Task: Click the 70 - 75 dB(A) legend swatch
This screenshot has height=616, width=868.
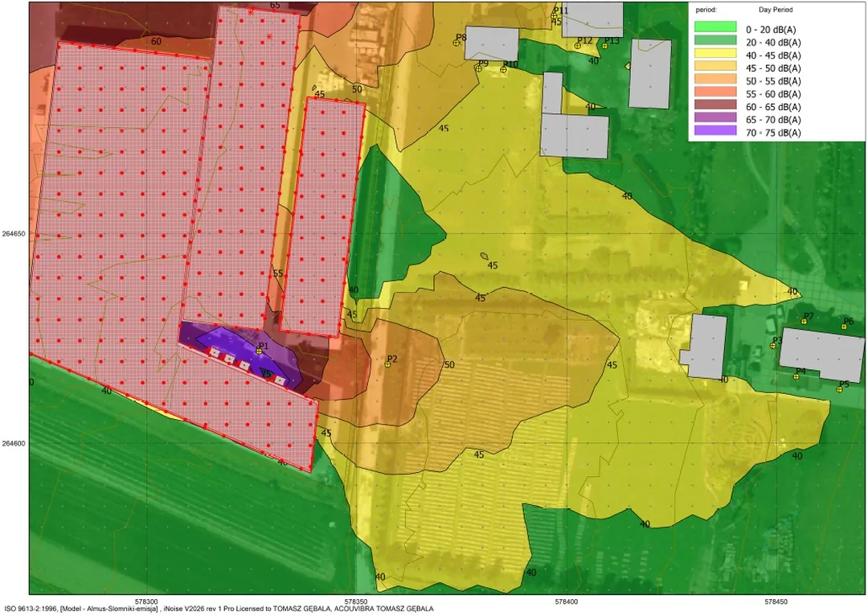Action: pos(716,131)
